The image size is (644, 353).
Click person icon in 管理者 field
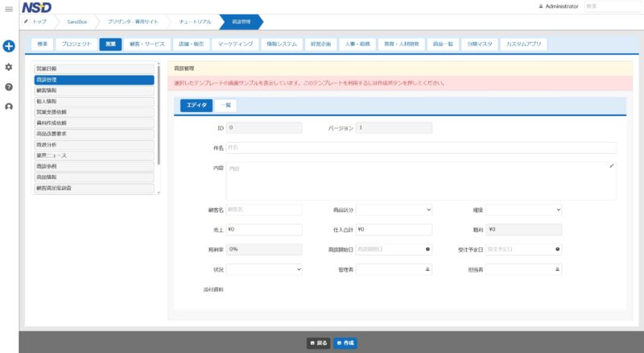(x=427, y=269)
